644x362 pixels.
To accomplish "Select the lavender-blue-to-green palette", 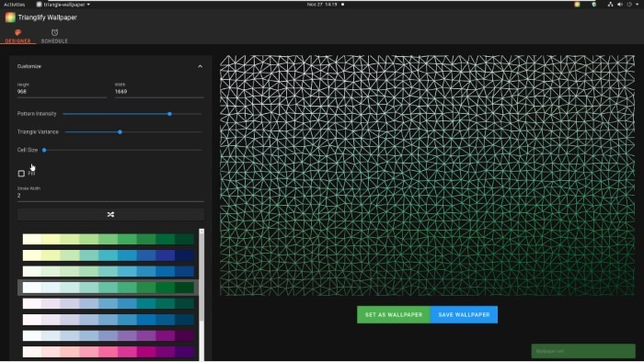I will (x=109, y=303).
